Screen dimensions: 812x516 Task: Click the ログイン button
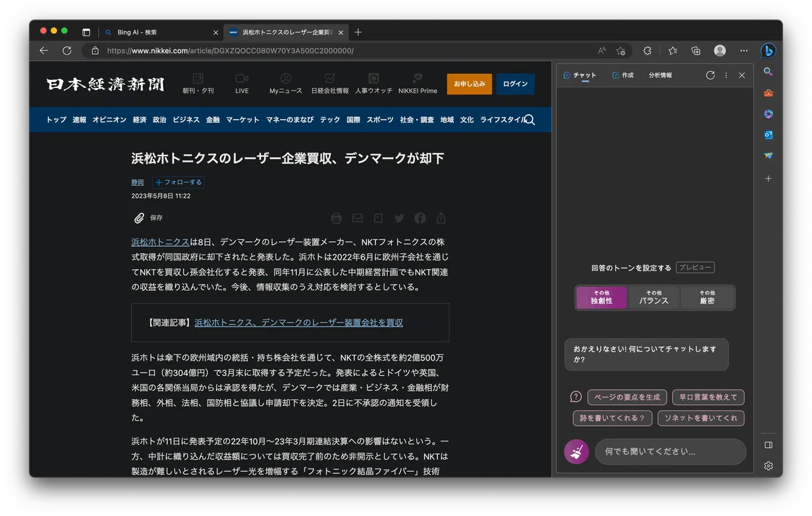[516, 84]
